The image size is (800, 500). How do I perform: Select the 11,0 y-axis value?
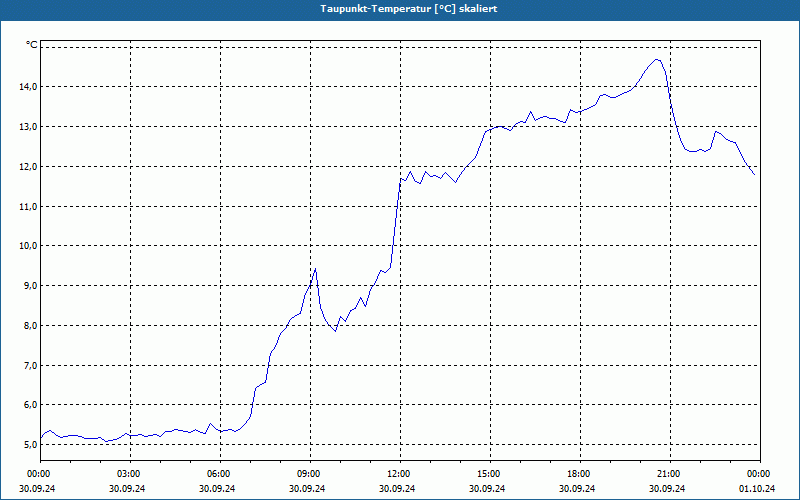29,207
